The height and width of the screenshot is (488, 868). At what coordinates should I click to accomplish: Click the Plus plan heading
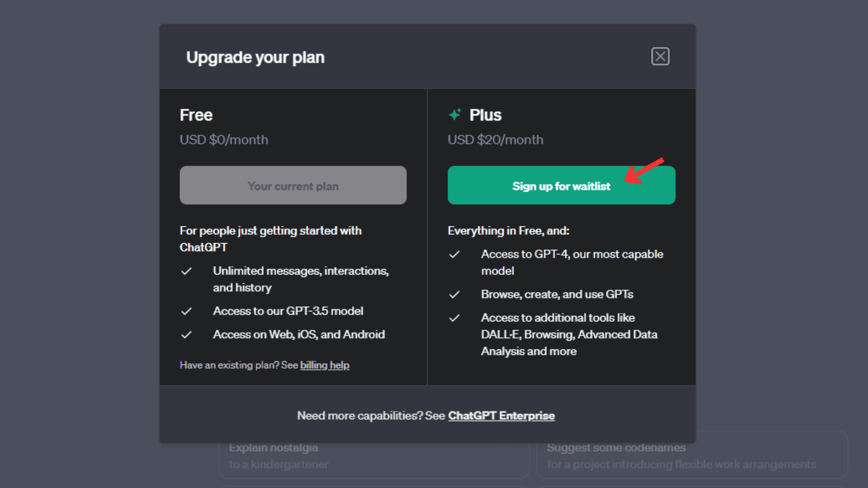coord(486,115)
